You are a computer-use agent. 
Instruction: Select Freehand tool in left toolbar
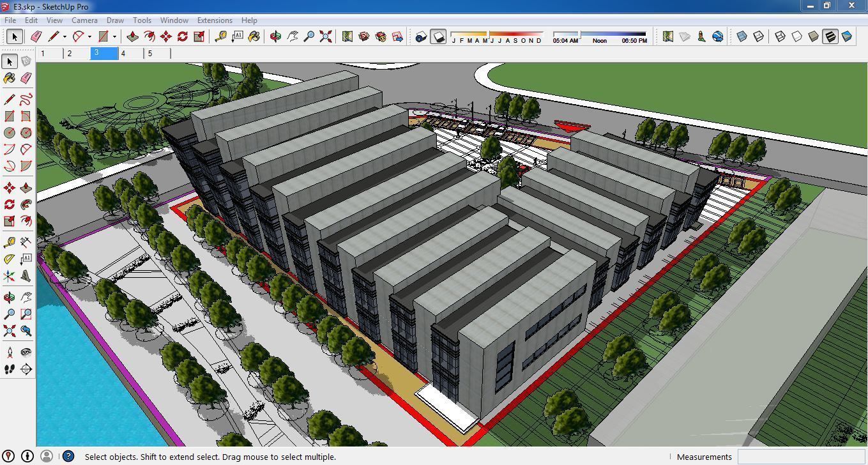point(26,99)
